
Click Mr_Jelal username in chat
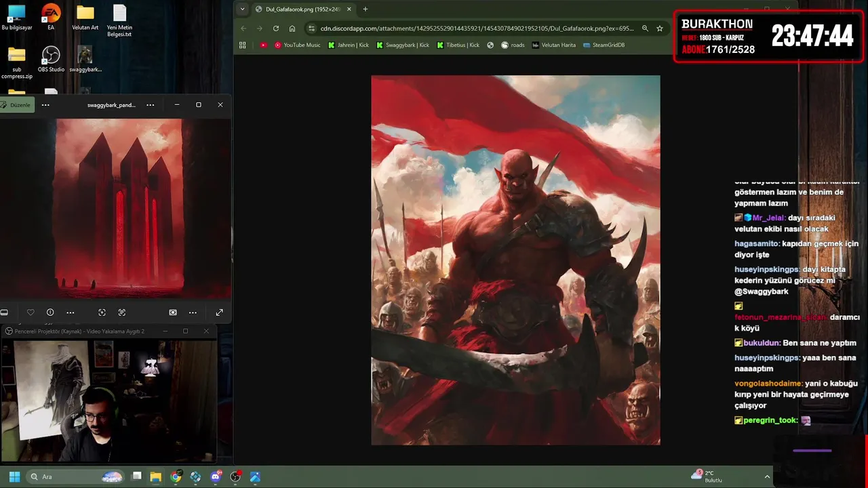pyautogui.click(x=768, y=218)
